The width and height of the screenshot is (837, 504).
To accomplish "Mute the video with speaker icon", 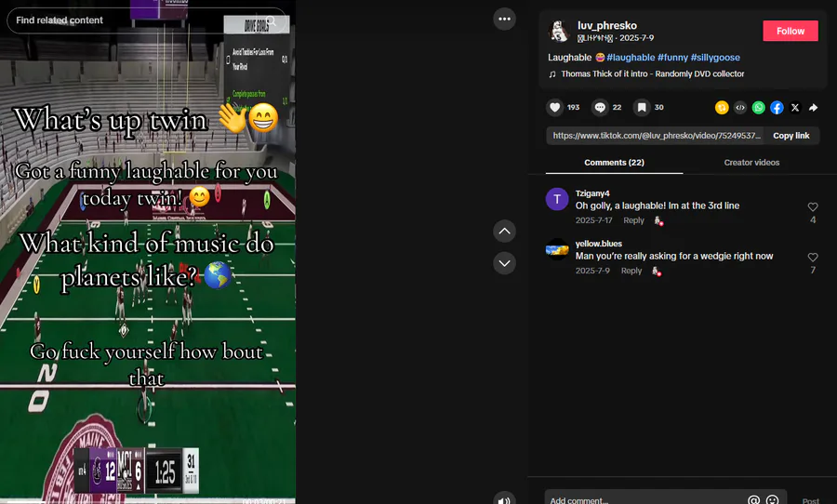I will [x=504, y=499].
